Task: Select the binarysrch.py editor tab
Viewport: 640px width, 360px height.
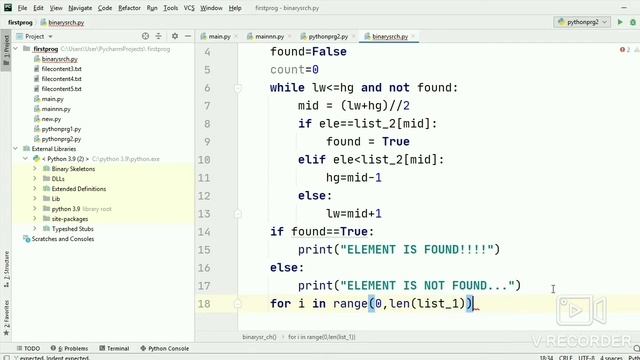Action: pos(390,36)
